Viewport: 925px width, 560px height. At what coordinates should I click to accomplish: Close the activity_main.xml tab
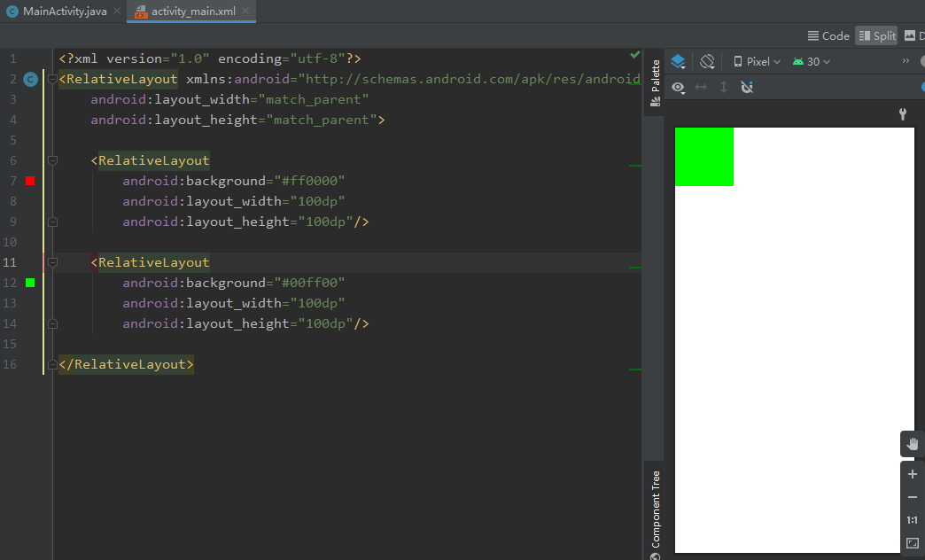coord(245,12)
